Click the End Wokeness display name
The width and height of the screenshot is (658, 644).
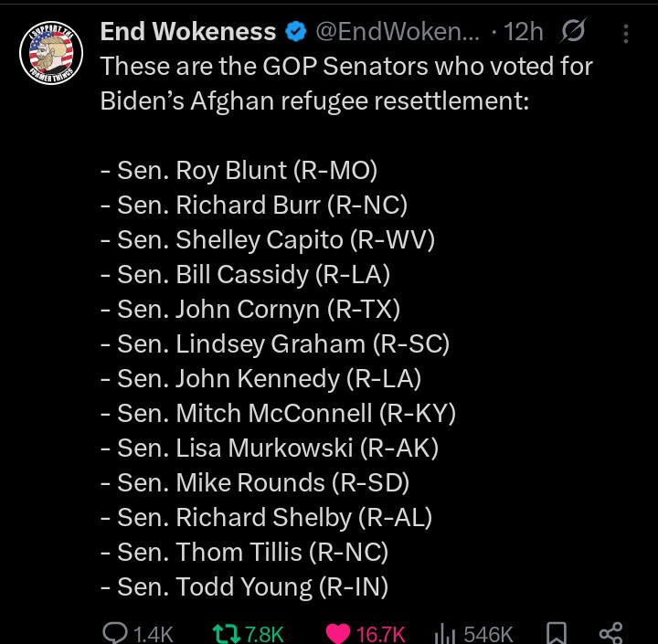(x=187, y=32)
